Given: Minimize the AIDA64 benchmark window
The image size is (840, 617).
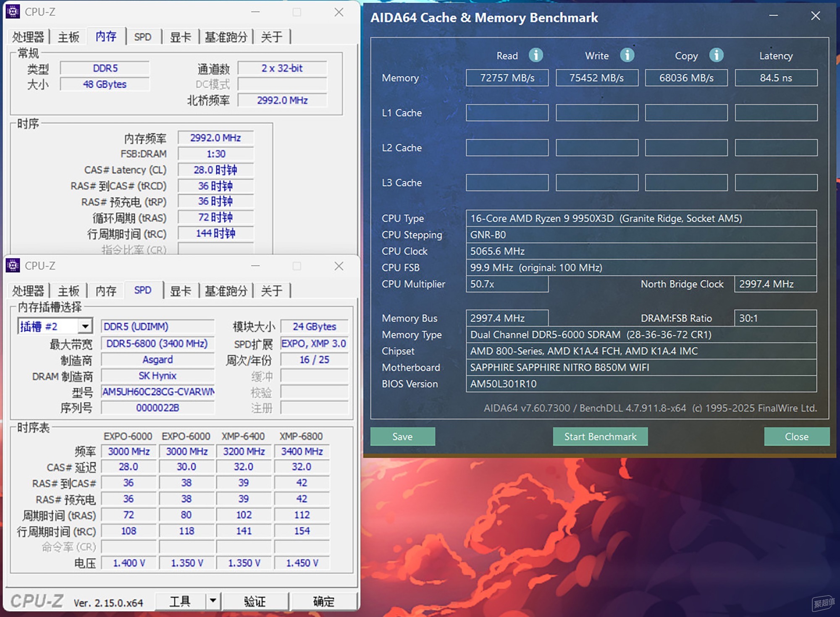Looking at the screenshot, I should coord(773,16).
